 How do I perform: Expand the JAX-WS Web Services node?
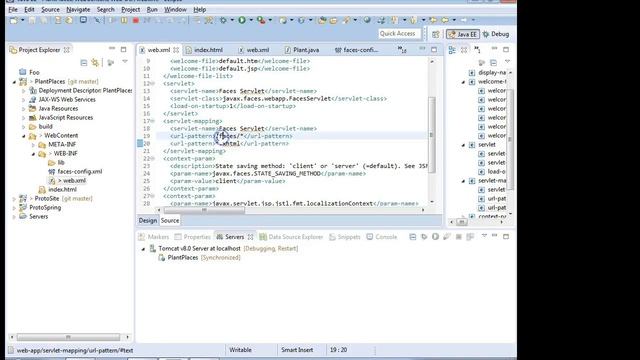[24, 100]
